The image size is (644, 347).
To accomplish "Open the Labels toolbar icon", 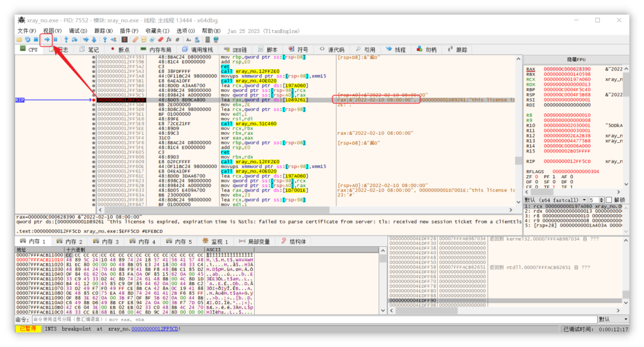I will 152,40.
